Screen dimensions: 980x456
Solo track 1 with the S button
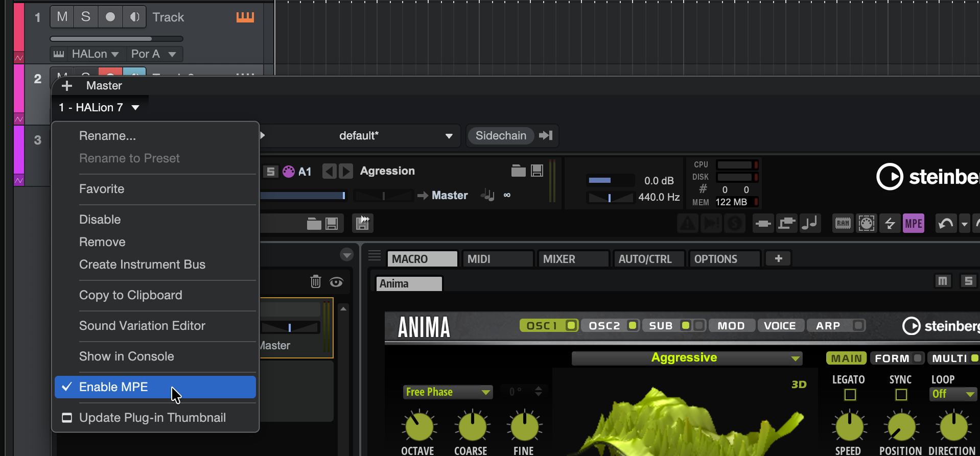pos(86,17)
